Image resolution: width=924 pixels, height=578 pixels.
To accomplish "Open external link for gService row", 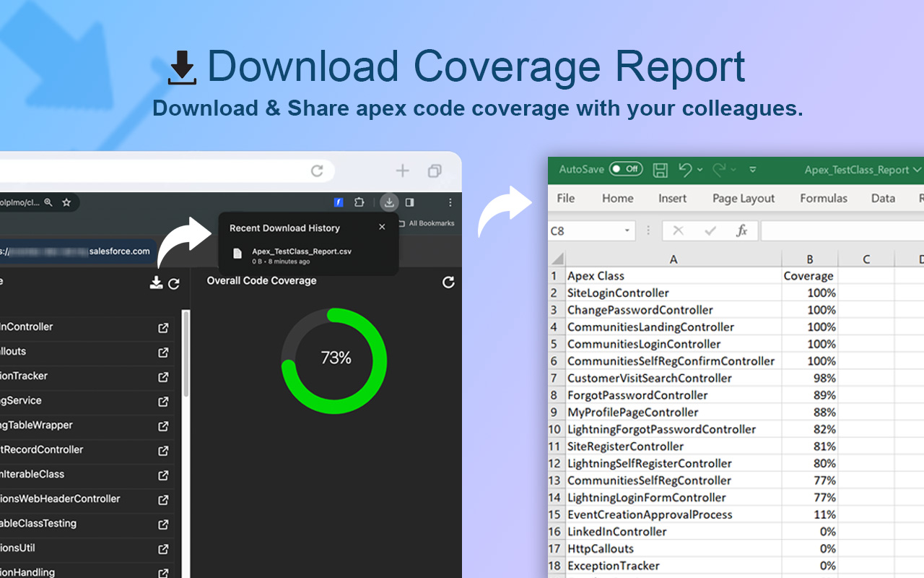I will tap(163, 402).
